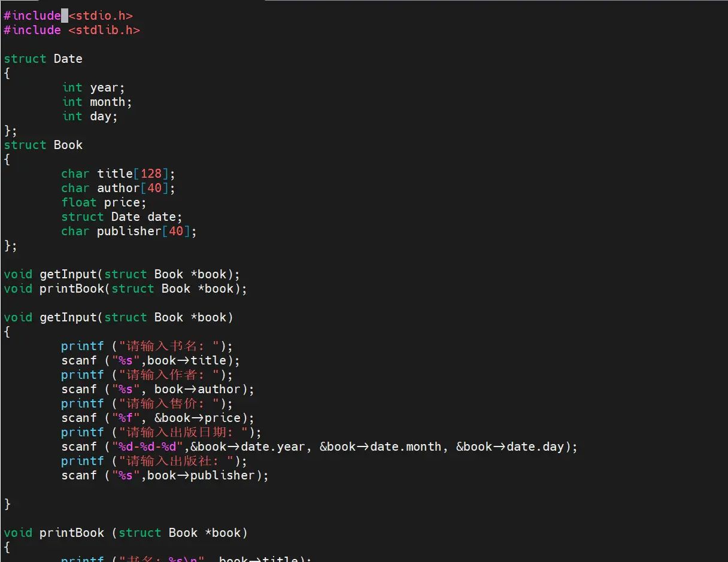Select the 'int month;' member line
This screenshot has height=562, width=728.
[97, 102]
